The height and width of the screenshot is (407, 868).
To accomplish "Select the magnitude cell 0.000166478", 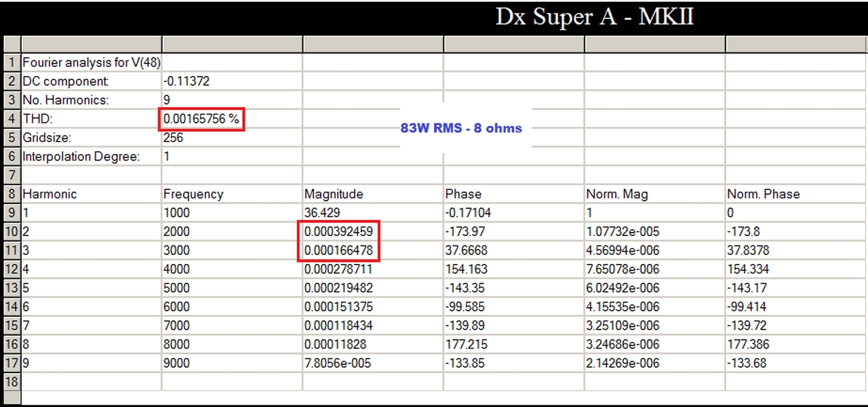I will 373,250.
